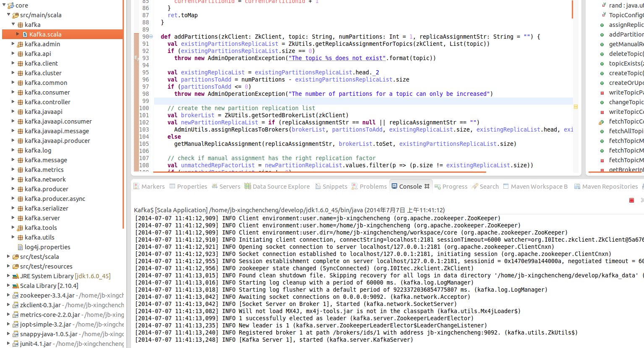Click the kafka.client package icon

point(20,63)
